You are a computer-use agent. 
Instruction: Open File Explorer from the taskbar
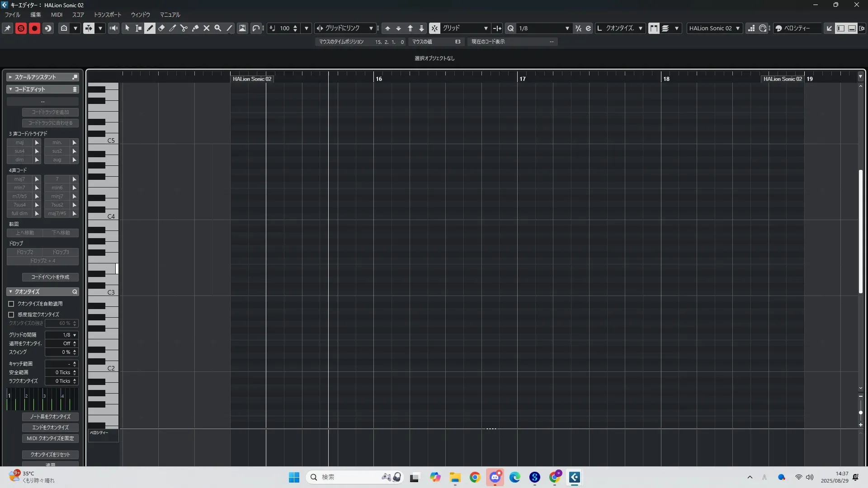point(455,477)
